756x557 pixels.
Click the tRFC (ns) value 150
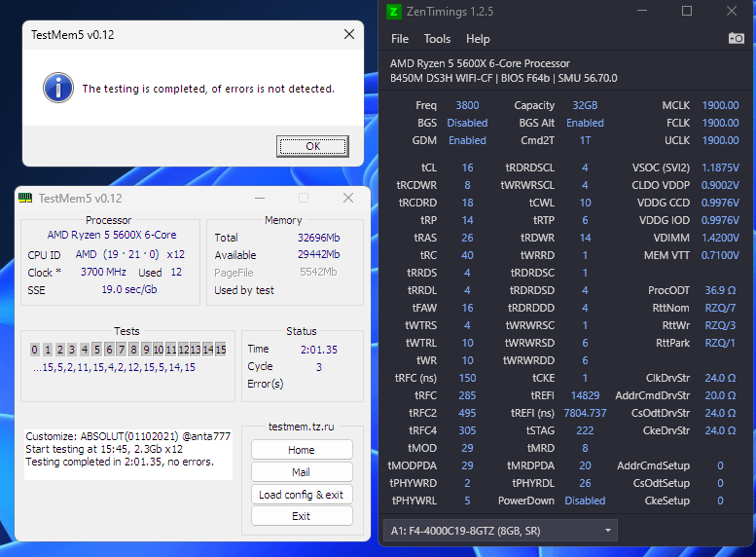[467, 378]
